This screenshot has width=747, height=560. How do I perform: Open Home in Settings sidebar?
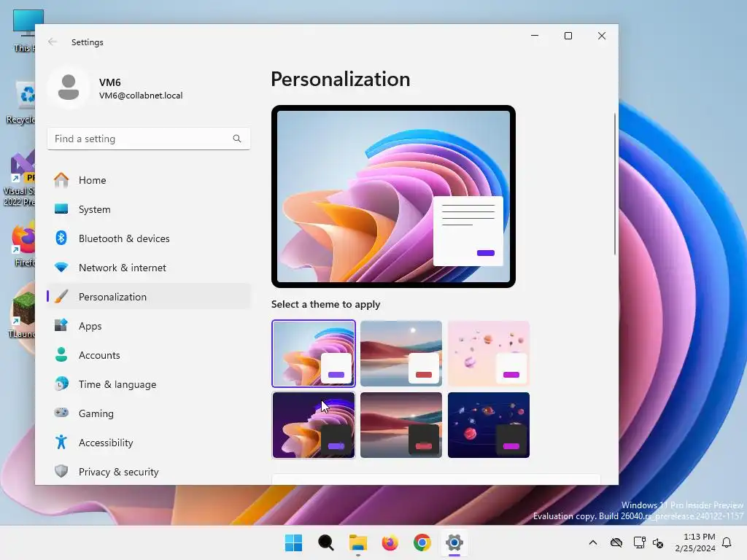[148, 180]
